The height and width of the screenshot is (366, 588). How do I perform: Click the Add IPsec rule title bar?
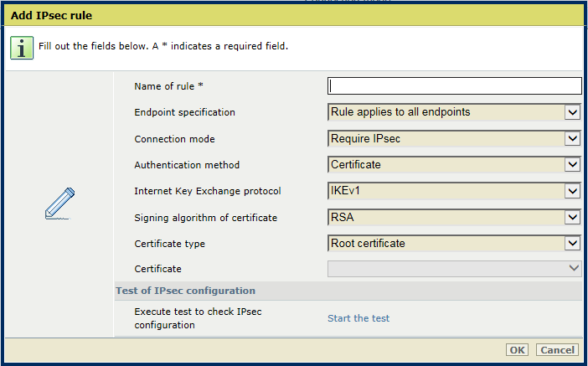pyautogui.click(x=294, y=15)
